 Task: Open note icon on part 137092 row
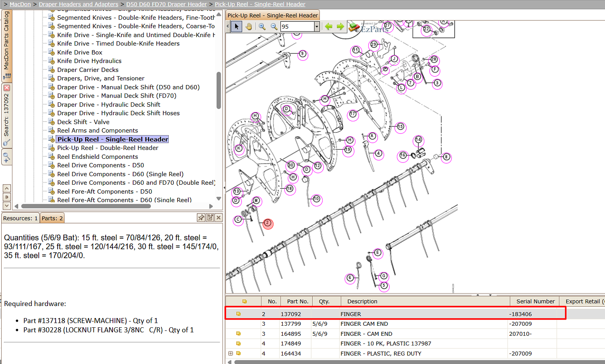coord(238,314)
